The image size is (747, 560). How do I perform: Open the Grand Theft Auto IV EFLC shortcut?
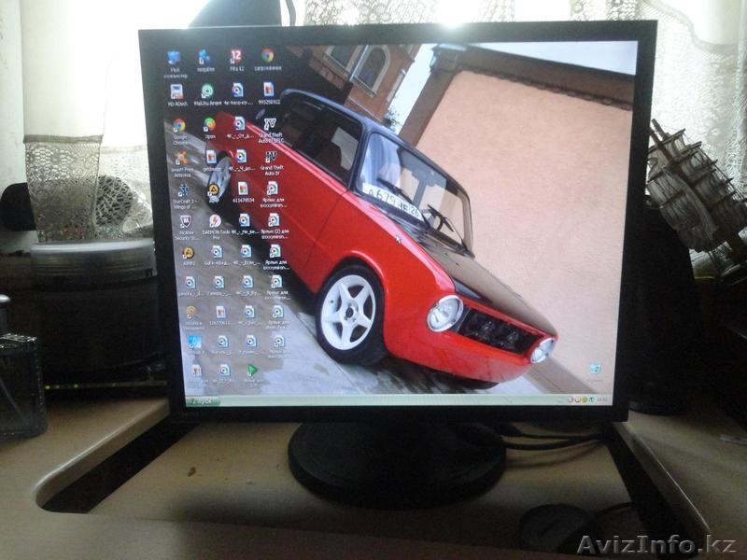270,124
